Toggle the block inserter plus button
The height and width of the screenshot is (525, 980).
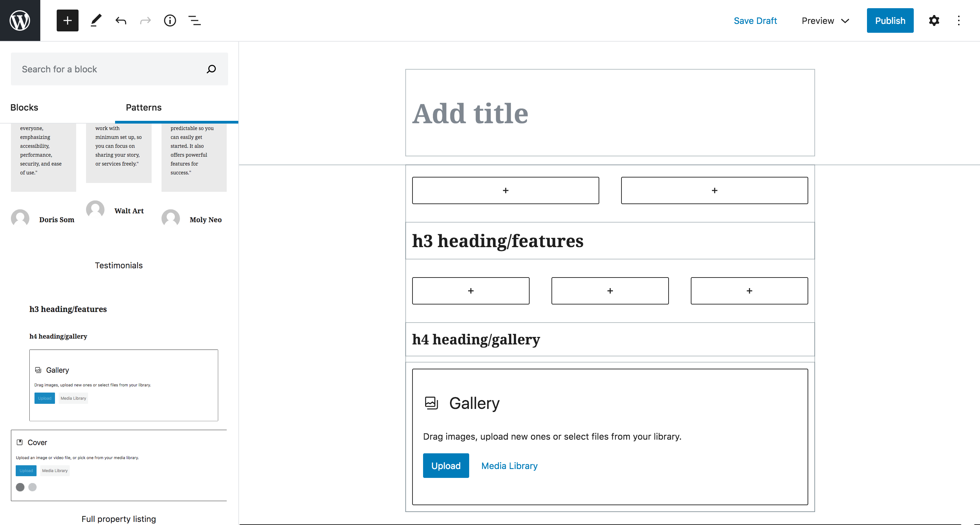pos(67,20)
